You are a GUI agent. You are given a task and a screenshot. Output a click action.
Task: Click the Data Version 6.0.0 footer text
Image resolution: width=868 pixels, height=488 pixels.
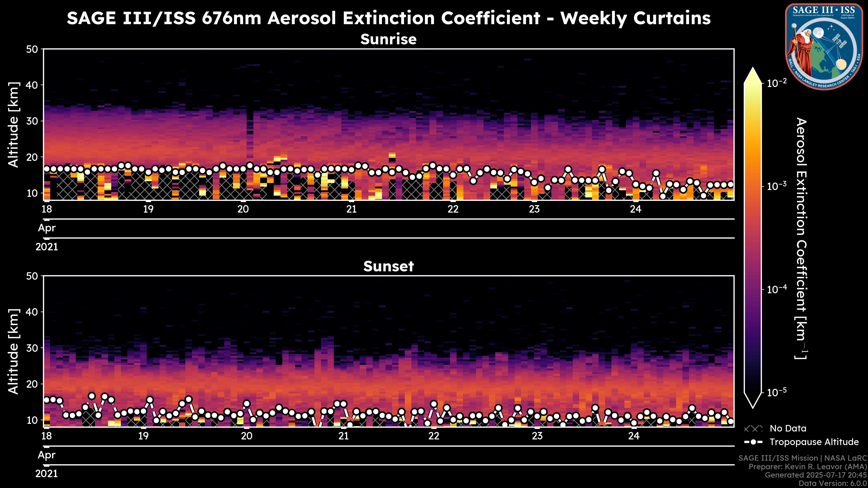[x=833, y=484]
